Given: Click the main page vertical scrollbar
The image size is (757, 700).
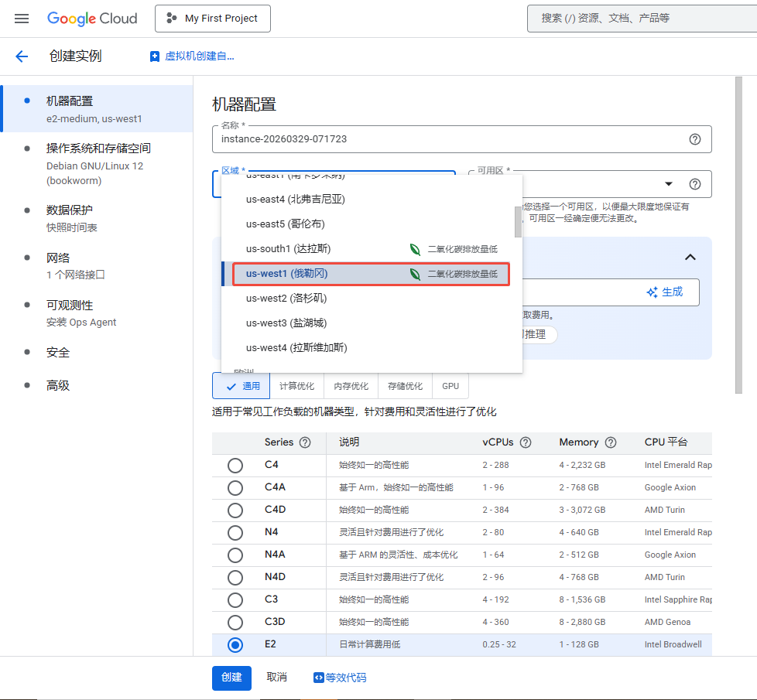Looking at the screenshot, I should click(738, 235).
